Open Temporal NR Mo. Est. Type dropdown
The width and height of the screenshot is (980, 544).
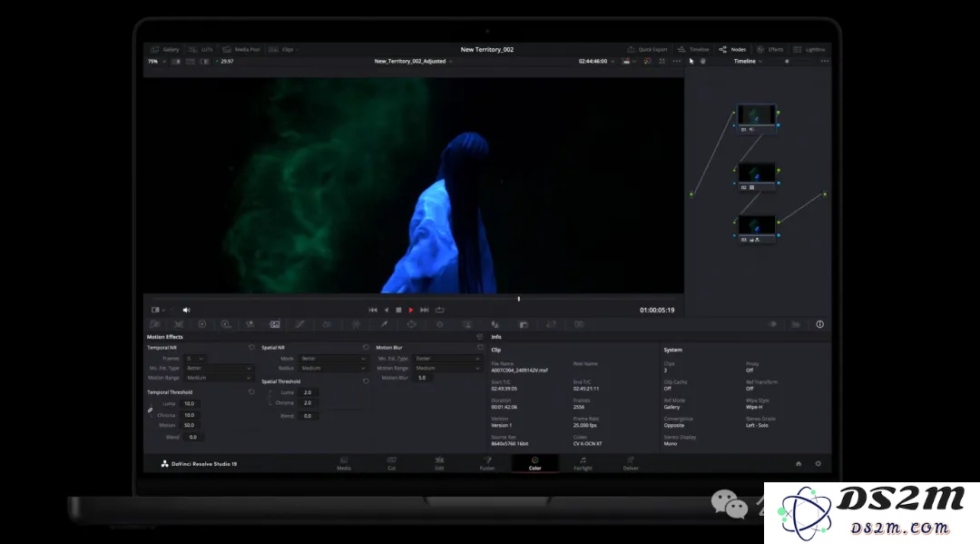click(x=218, y=369)
